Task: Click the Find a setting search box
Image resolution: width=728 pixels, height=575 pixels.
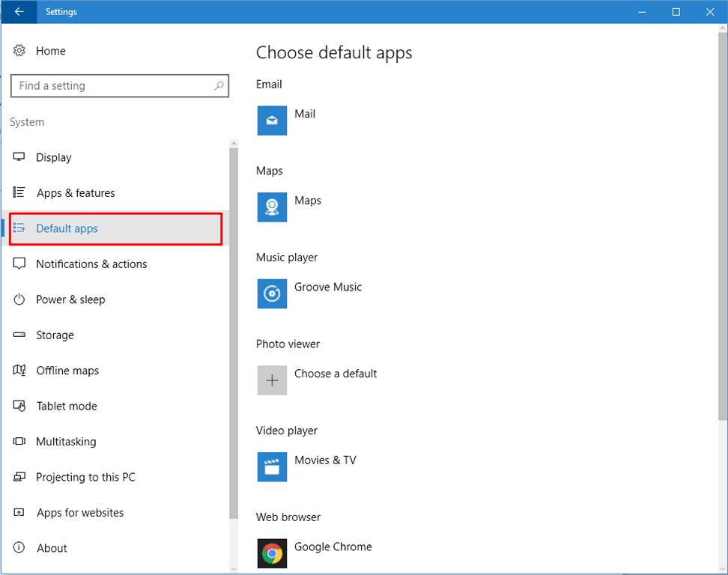Action: click(x=112, y=85)
